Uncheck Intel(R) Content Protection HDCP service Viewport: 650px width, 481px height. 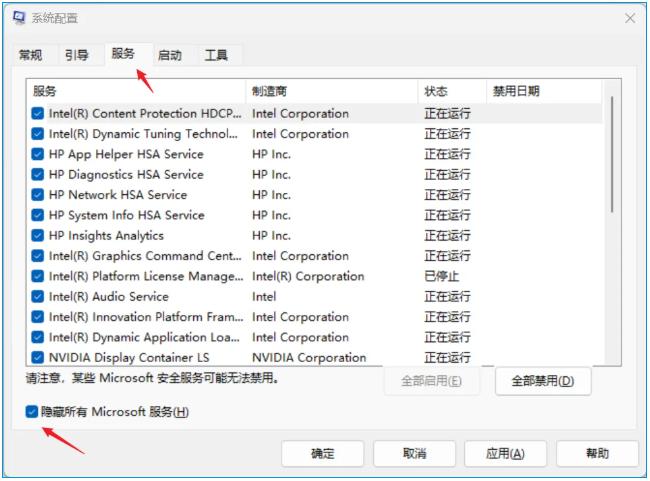38,114
